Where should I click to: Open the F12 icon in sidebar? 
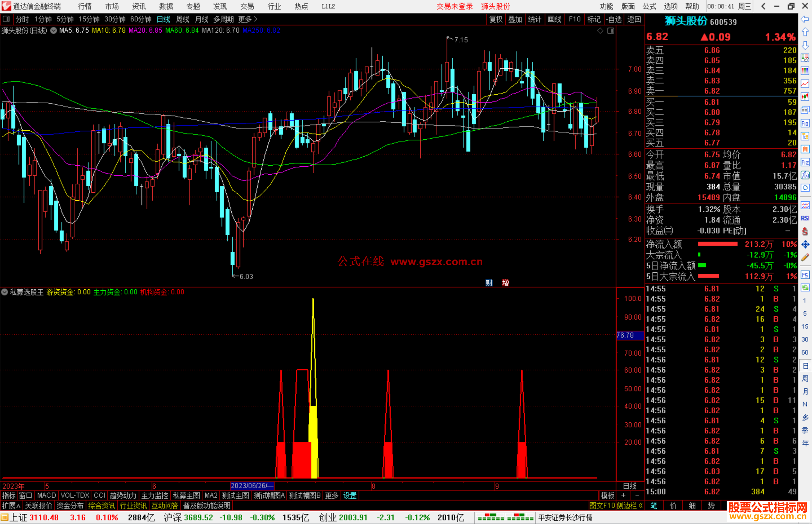click(805, 162)
